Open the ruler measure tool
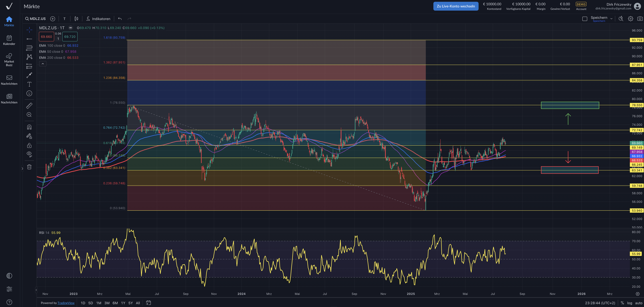Viewport: 644px width, 307px height. coord(29,106)
